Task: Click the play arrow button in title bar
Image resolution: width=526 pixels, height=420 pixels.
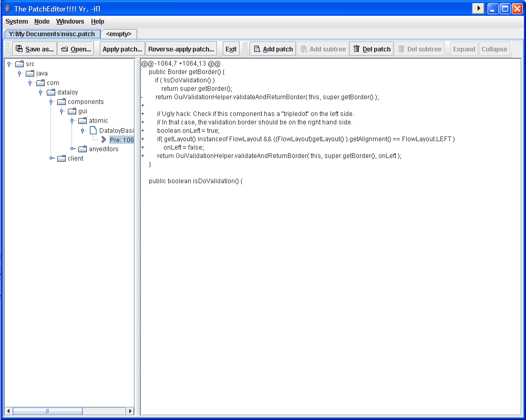Action: click(x=478, y=8)
